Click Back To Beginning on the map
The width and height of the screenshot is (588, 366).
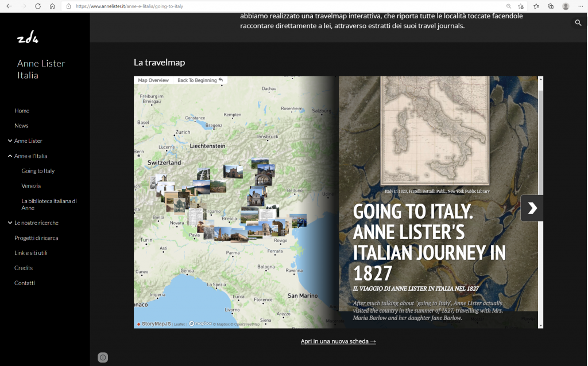pos(200,80)
